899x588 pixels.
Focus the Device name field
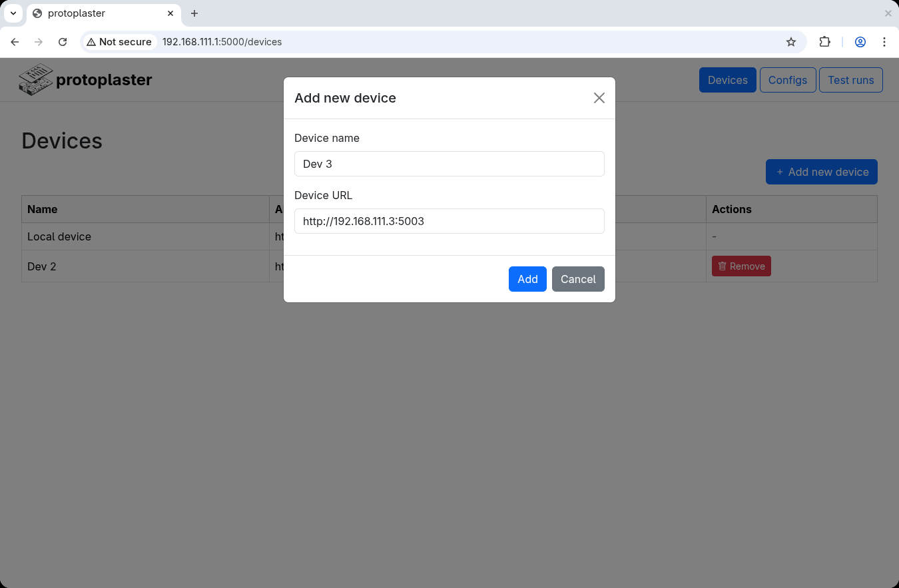[449, 164]
